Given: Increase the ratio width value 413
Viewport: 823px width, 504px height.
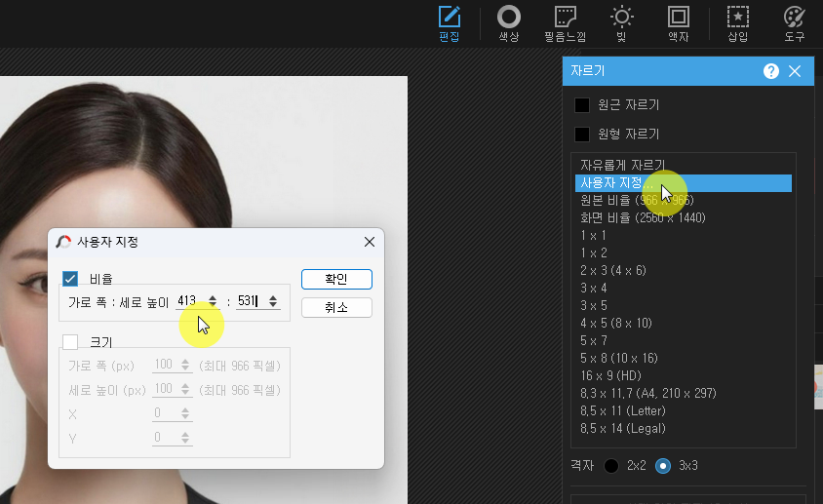Looking at the screenshot, I should pos(213,297).
